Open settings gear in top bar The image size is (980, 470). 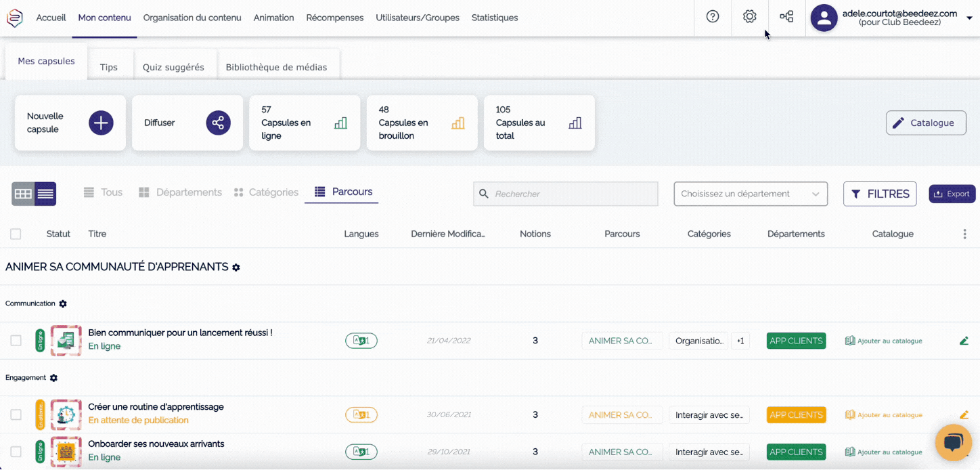pyautogui.click(x=749, y=17)
